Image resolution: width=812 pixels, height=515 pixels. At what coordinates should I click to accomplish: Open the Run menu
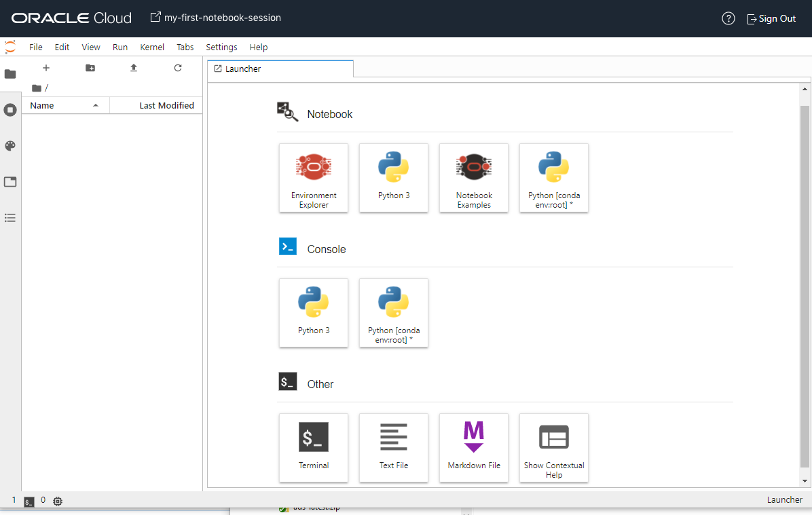[120, 47]
